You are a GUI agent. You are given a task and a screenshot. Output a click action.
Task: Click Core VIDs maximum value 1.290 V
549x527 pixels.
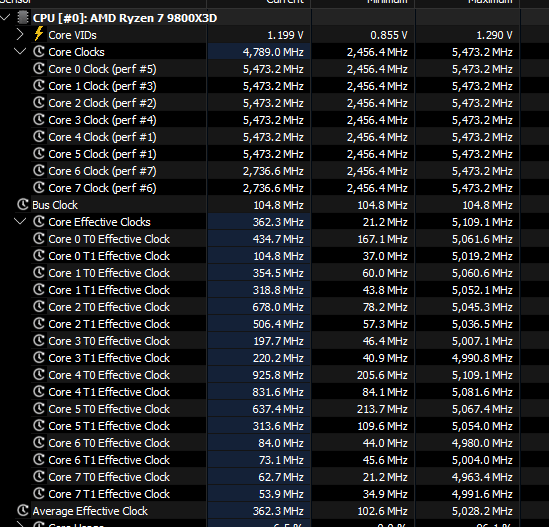tap(494, 35)
